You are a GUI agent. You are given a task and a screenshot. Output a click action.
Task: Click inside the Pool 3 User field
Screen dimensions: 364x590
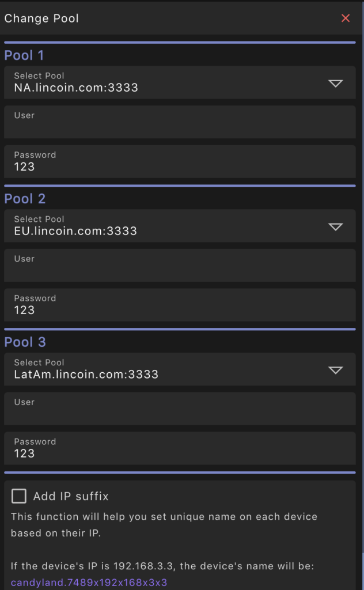coord(173,409)
